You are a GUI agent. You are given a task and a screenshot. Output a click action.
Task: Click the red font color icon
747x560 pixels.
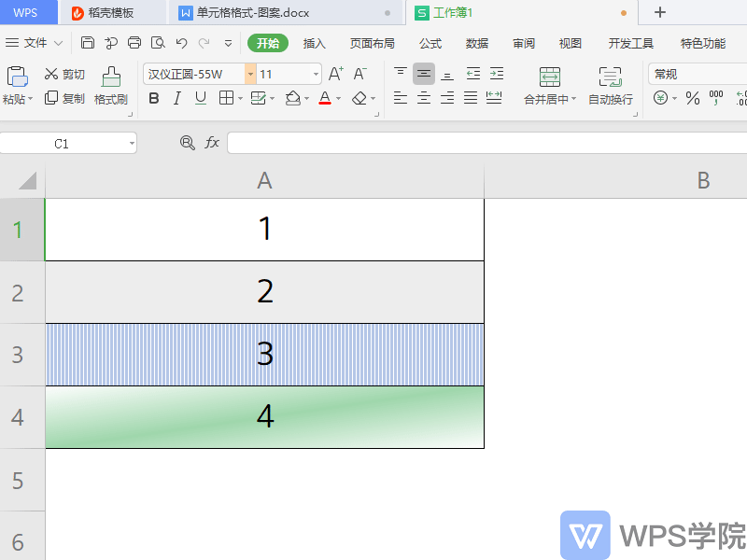[x=325, y=99]
